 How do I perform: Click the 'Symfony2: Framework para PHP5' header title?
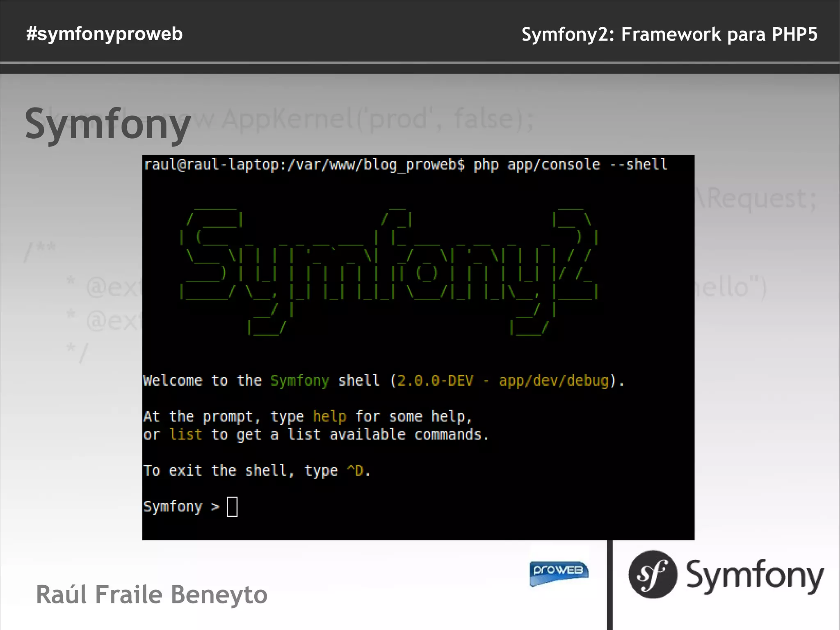(x=669, y=34)
